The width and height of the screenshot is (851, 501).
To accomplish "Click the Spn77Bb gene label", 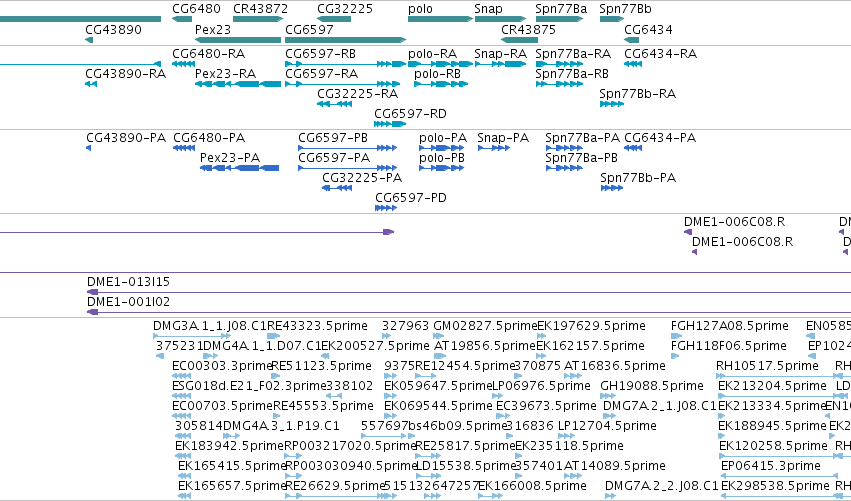I will pyautogui.click(x=625, y=9).
